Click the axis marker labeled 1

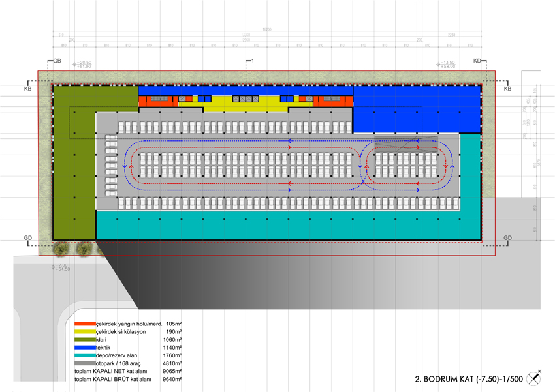(251, 61)
